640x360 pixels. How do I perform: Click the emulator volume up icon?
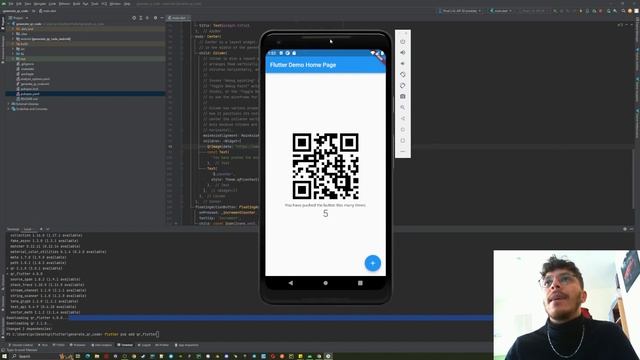tap(403, 53)
